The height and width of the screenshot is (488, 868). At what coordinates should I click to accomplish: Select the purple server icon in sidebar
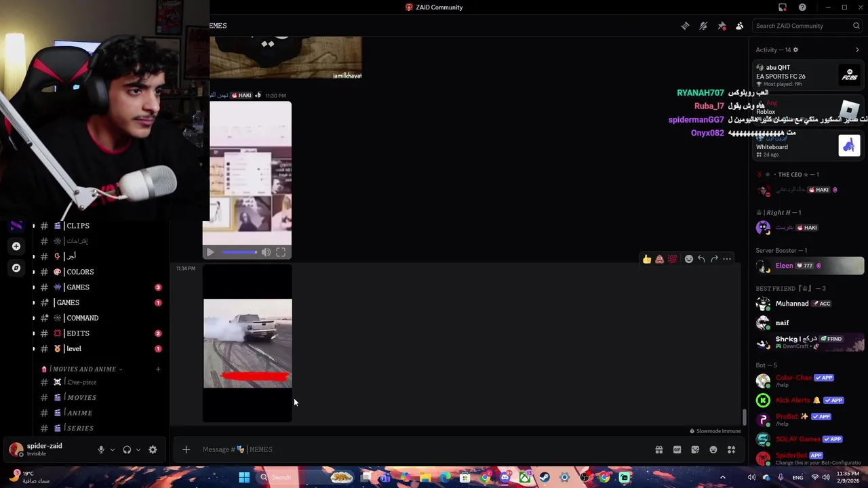pyautogui.click(x=16, y=226)
